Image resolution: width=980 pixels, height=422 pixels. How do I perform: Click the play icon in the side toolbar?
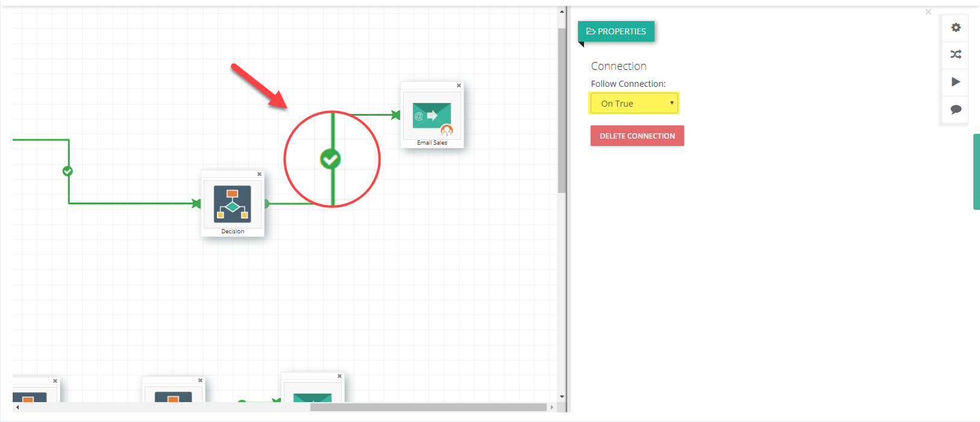pyautogui.click(x=956, y=82)
